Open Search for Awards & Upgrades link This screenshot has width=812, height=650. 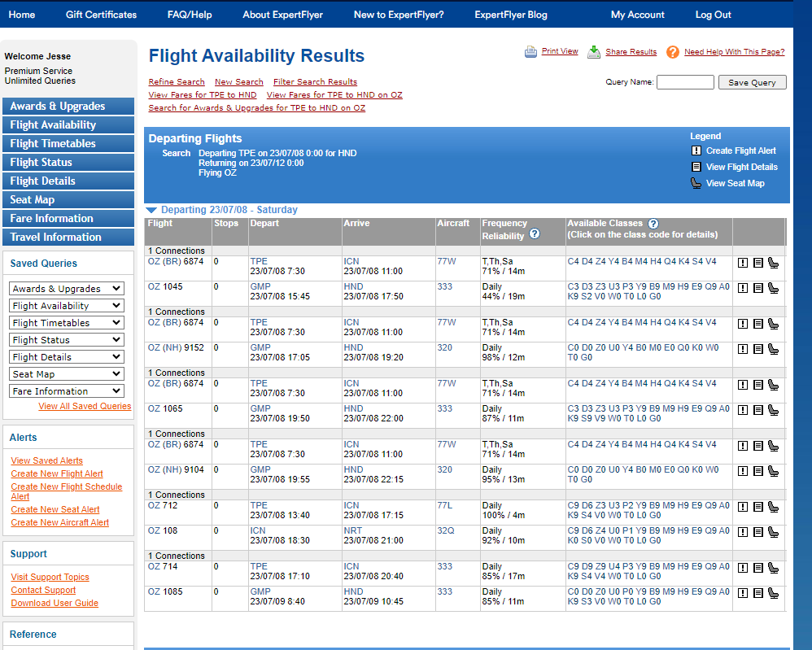click(256, 107)
